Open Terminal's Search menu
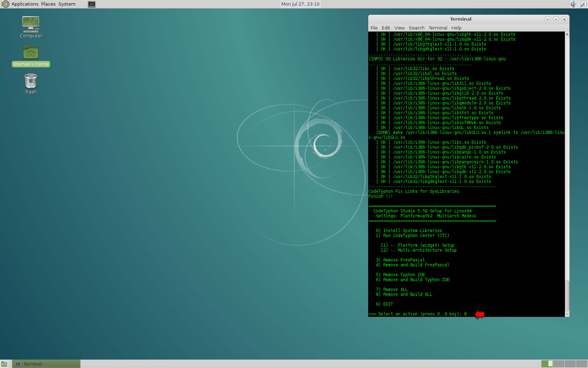Screen dimensions: 588x368 (416, 28)
